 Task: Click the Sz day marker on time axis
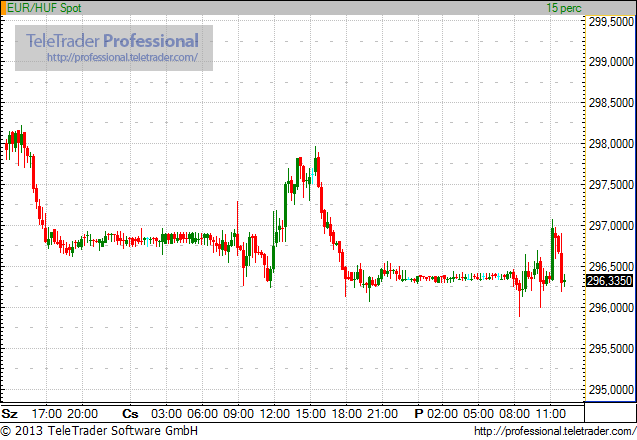pos(9,414)
